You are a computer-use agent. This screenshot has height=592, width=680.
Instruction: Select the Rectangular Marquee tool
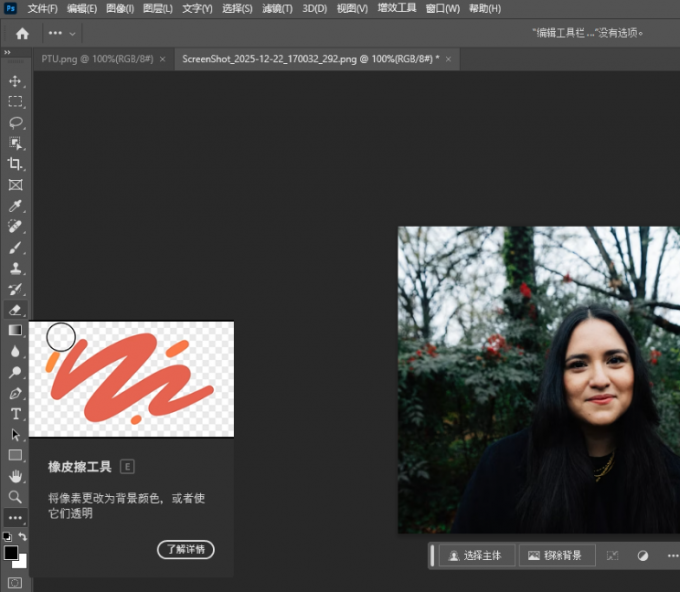click(x=15, y=101)
